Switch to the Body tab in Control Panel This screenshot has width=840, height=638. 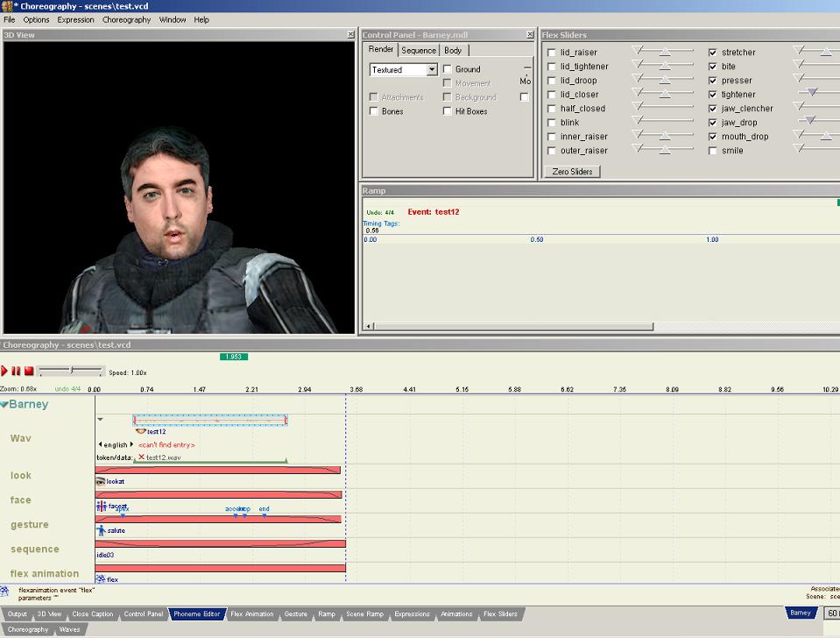click(453, 51)
